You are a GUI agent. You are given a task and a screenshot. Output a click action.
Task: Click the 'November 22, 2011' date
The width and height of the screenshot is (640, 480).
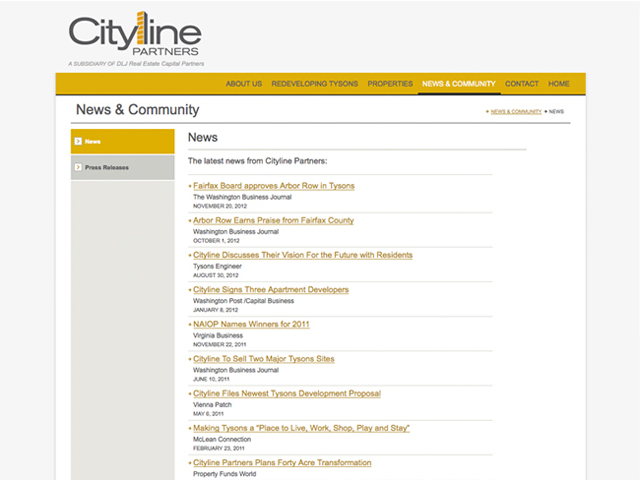220,344
